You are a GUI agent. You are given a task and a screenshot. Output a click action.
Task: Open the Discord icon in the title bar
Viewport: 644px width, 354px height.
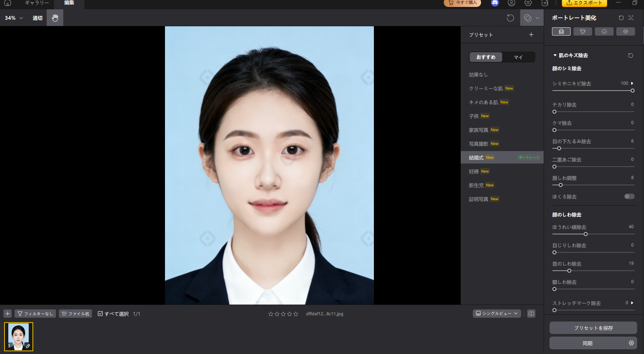(495, 3)
